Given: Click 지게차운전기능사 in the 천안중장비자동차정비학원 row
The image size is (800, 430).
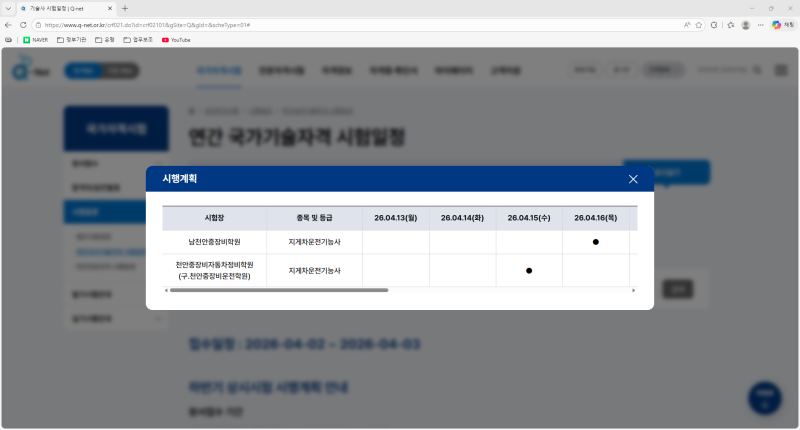Looking at the screenshot, I should [314, 270].
